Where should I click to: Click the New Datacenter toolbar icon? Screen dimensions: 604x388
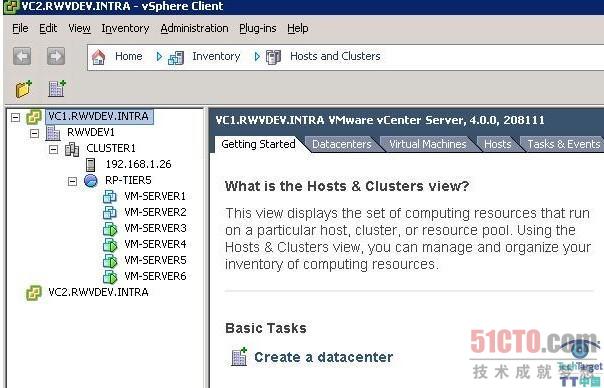click(x=57, y=89)
